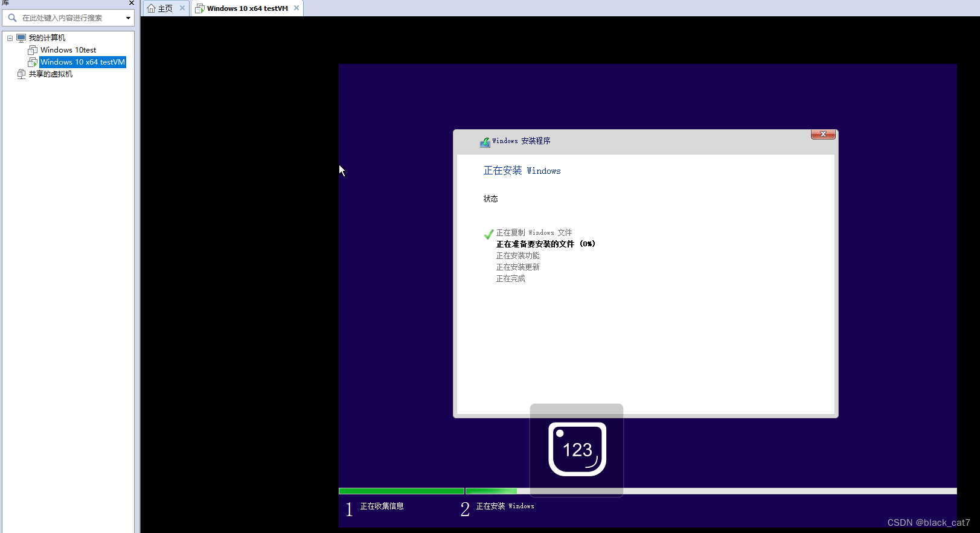Click the shared VMs icon
This screenshot has height=533, width=980.
tap(21, 74)
